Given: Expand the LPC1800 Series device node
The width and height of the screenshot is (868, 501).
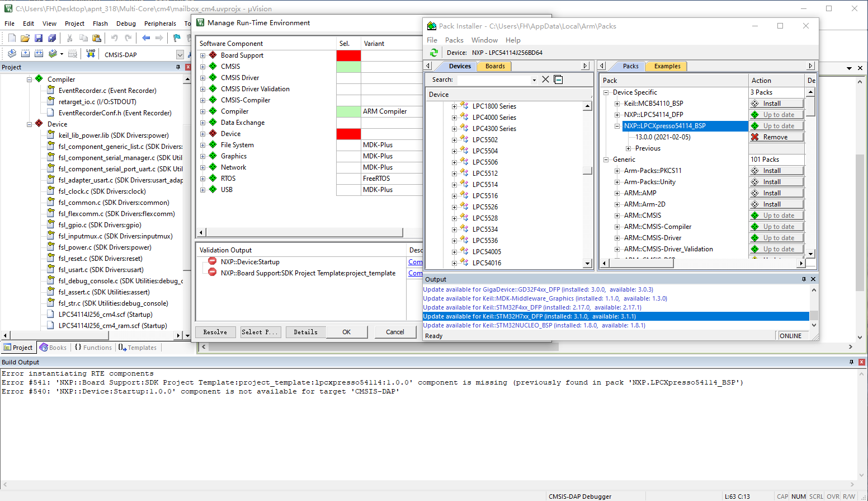Looking at the screenshot, I should click(454, 106).
